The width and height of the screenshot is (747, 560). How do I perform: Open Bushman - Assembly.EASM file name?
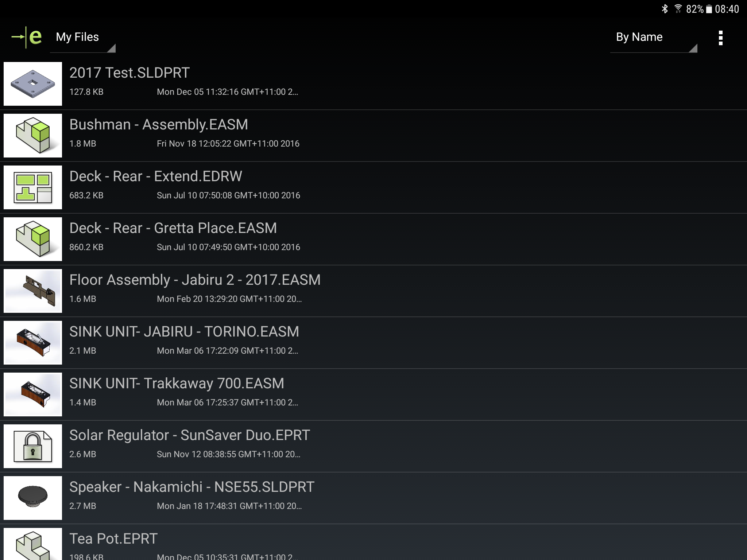pos(159,125)
